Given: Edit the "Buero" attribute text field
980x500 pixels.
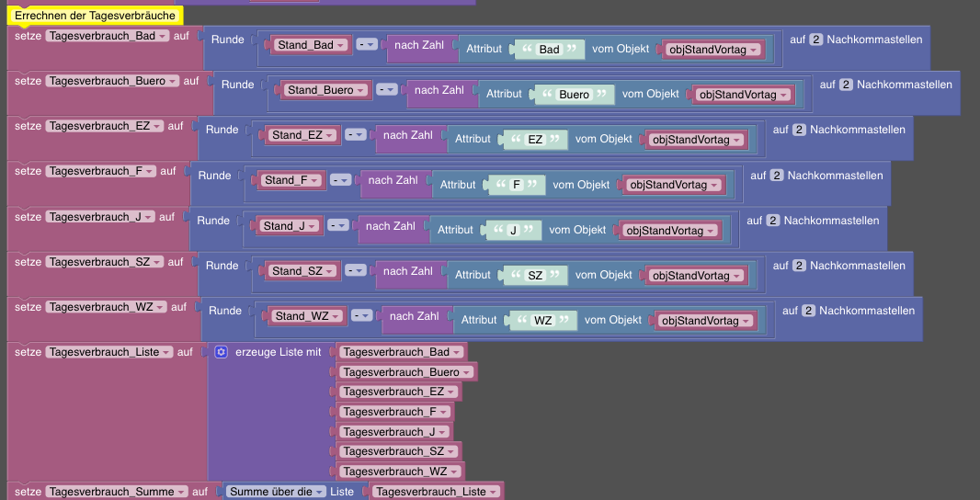Looking at the screenshot, I should tap(574, 95).
